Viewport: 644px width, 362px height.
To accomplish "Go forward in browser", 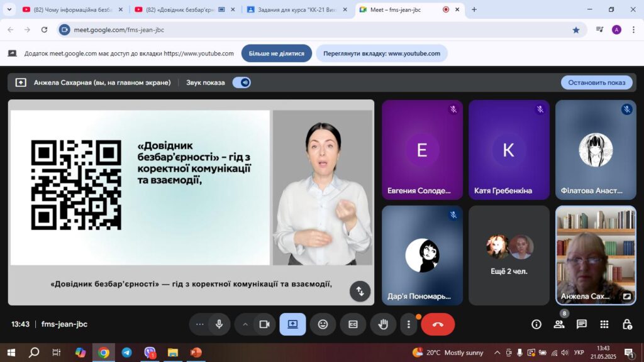I will (x=27, y=30).
